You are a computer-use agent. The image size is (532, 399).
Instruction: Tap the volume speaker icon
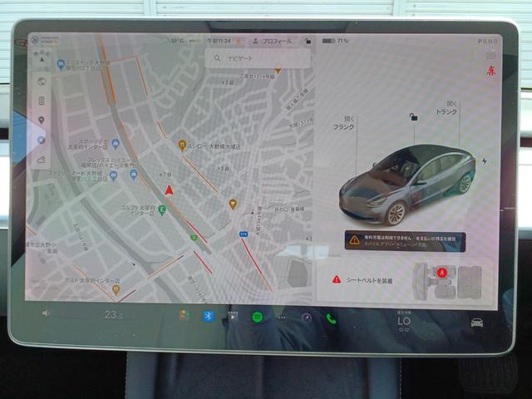(x=46, y=313)
